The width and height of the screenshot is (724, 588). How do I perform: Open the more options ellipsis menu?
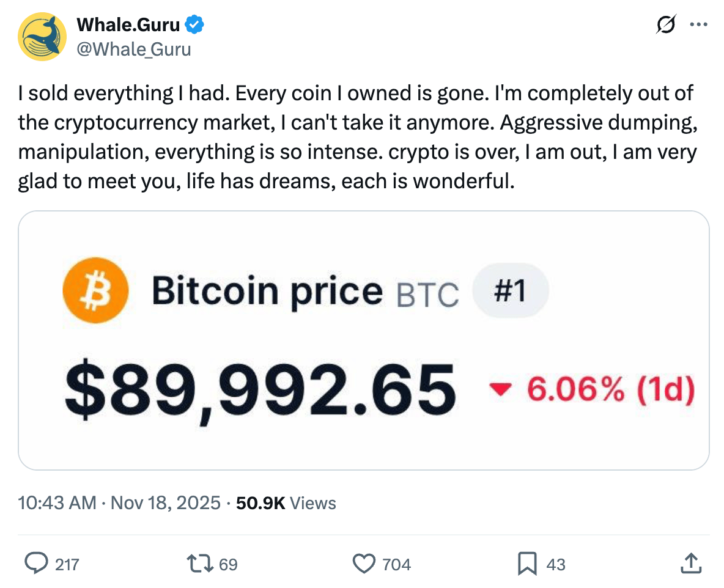click(x=700, y=24)
